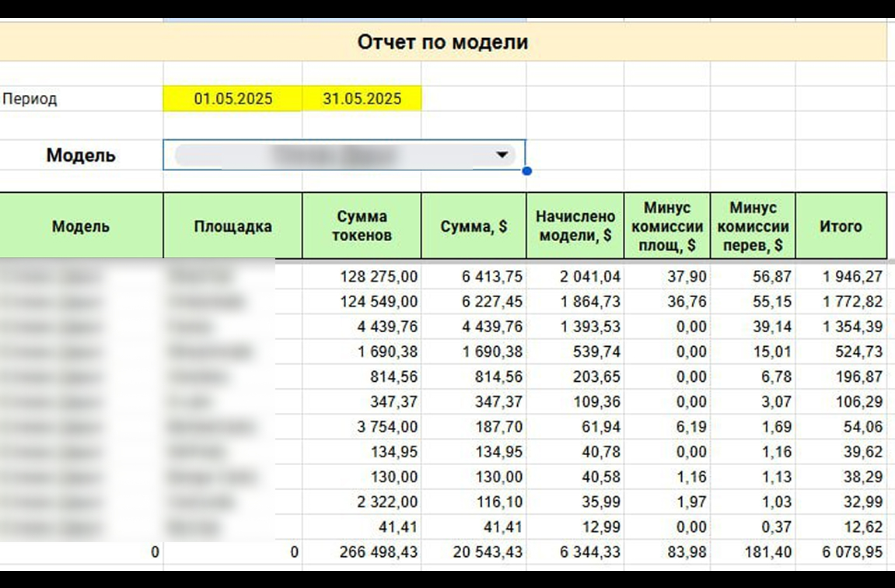Image resolution: width=895 pixels, height=588 pixels.
Task: Select accrued cell 109,36
Action: tap(575, 402)
